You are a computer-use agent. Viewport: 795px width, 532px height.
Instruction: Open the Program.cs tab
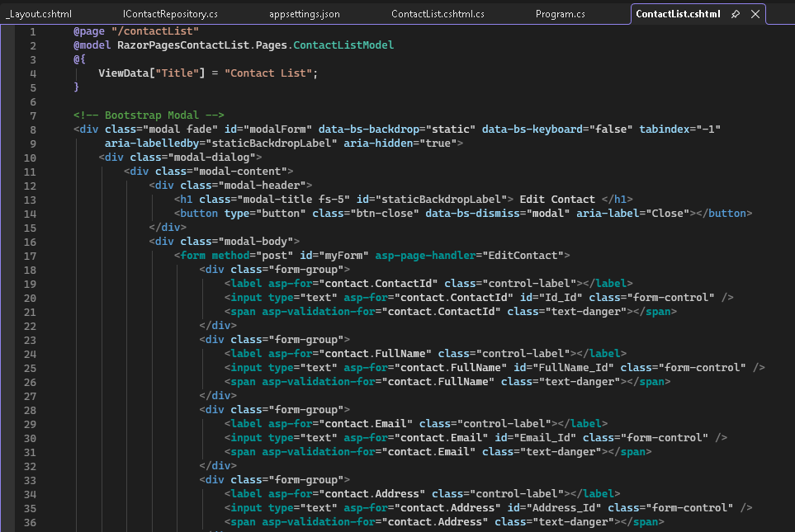561,14
